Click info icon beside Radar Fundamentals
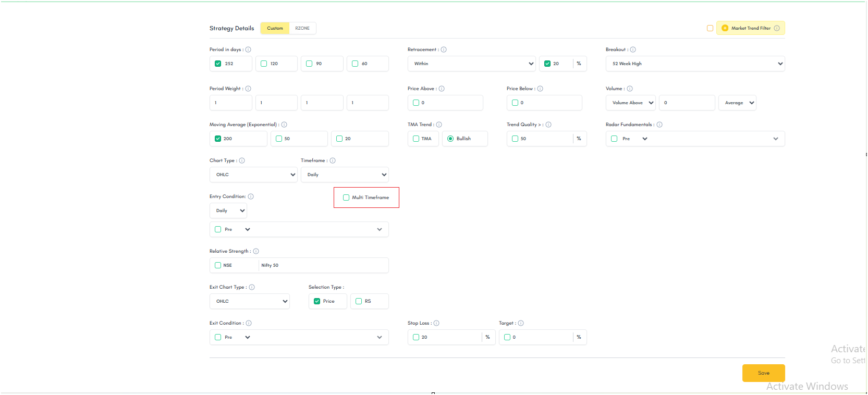Image resolution: width=868 pixels, height=395 pixels. pyautogui.click(x=659, y=125)
